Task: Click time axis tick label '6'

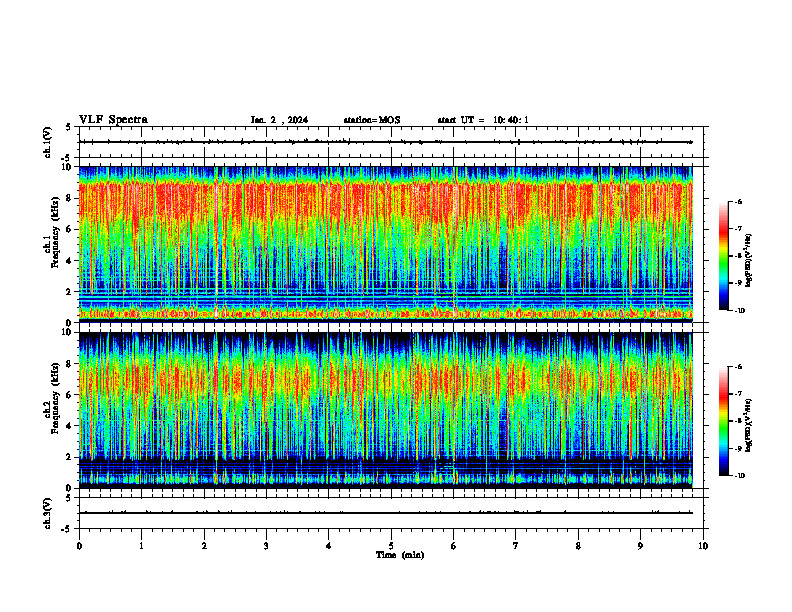Action: pos(454,546)
